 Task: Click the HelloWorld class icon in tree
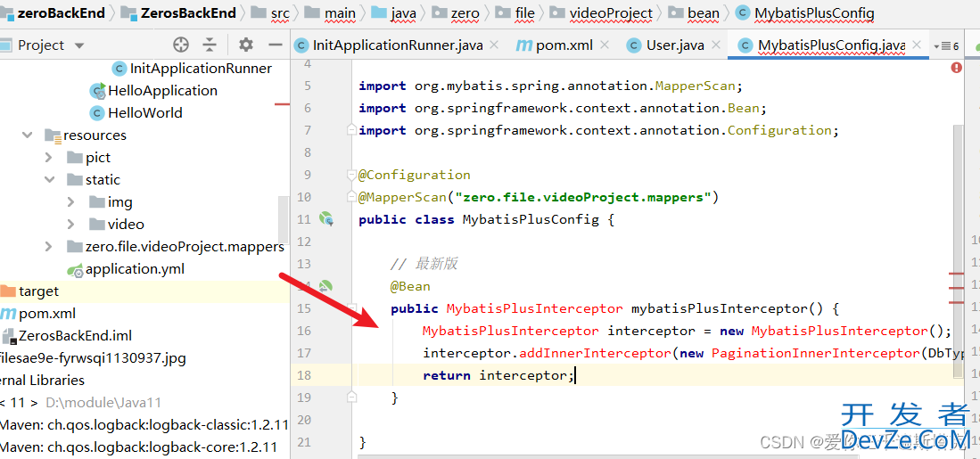[97, 113]
